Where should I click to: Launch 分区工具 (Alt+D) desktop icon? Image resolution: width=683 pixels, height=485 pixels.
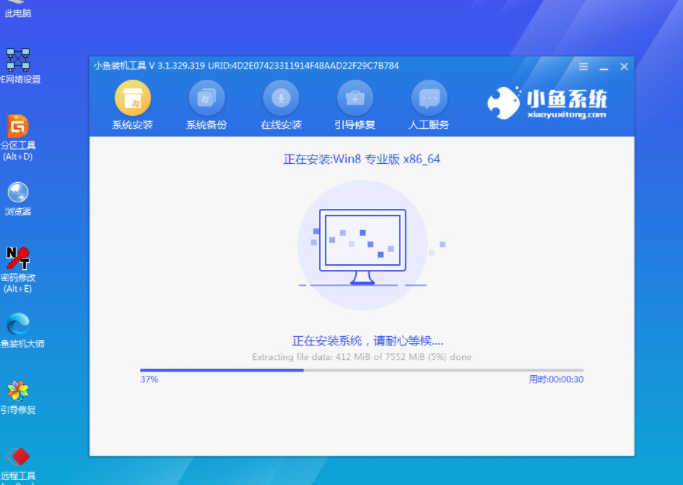coord(18,138)
